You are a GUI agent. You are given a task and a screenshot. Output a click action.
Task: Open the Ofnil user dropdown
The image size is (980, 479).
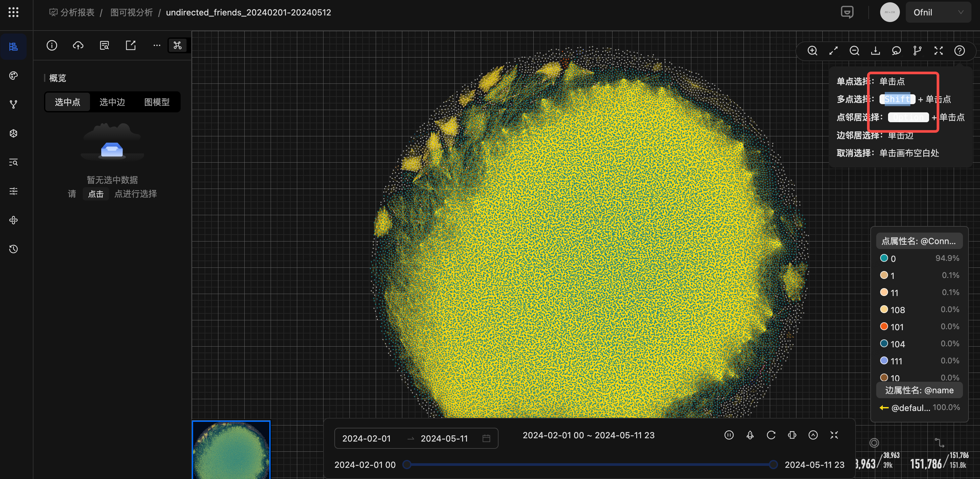938,12
